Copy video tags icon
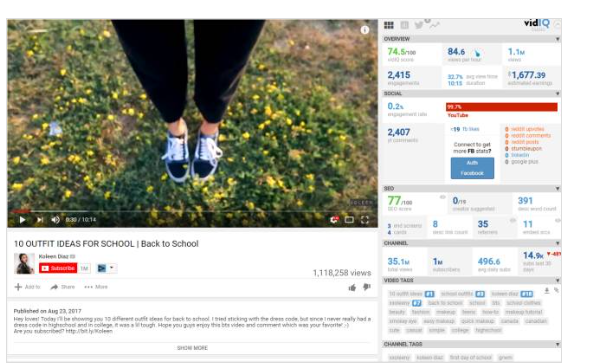 pos(556,290)
